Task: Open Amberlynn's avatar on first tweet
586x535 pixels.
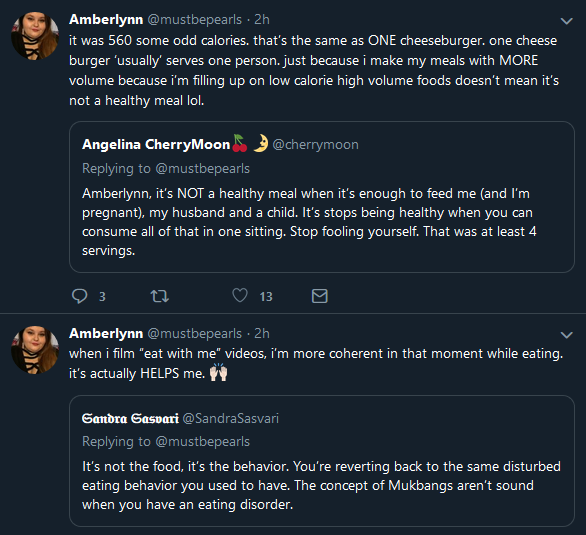Action: pyautogui.click(x=35, y=35)
